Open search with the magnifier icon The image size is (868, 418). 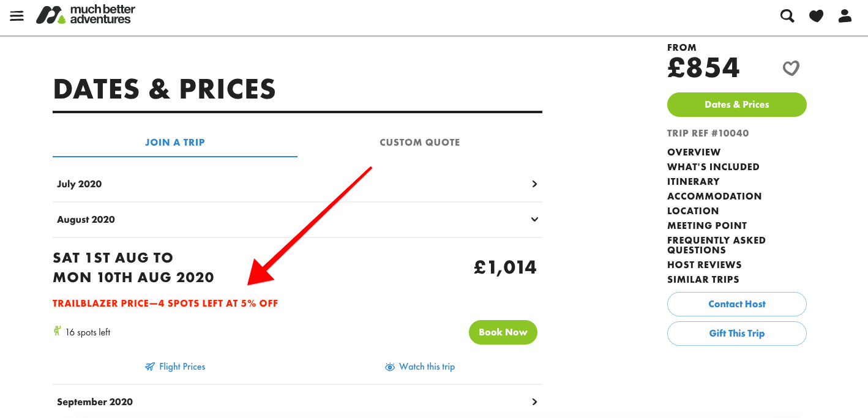(x=787, y=16)
